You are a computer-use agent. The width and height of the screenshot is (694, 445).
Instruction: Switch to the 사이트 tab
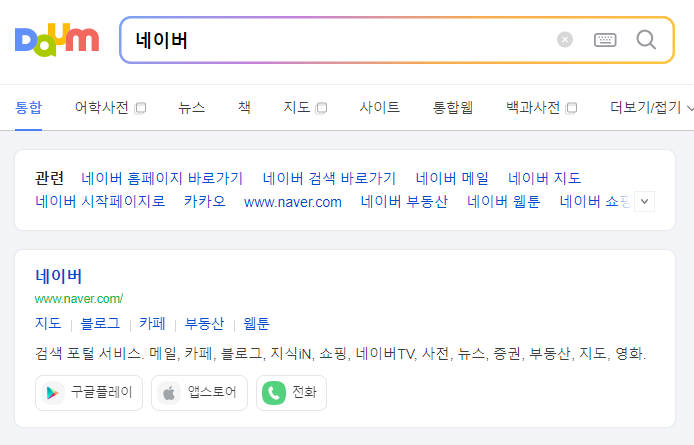click(379, 108)
